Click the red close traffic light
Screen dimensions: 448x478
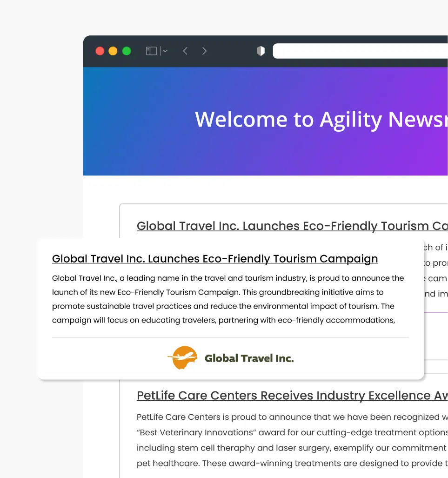[100, 51]
